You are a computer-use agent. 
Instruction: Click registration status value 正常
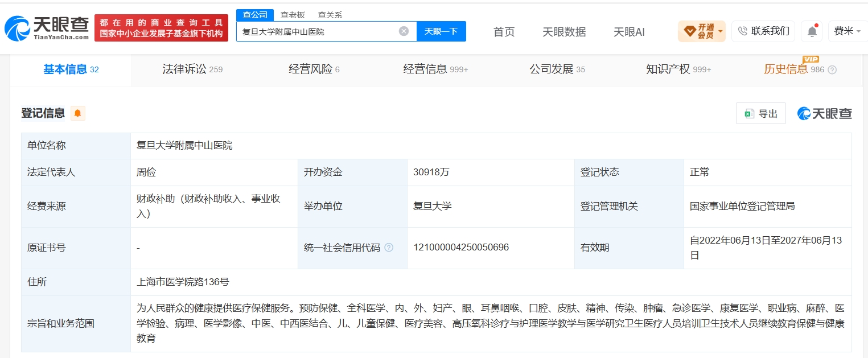tap(700, 172)
